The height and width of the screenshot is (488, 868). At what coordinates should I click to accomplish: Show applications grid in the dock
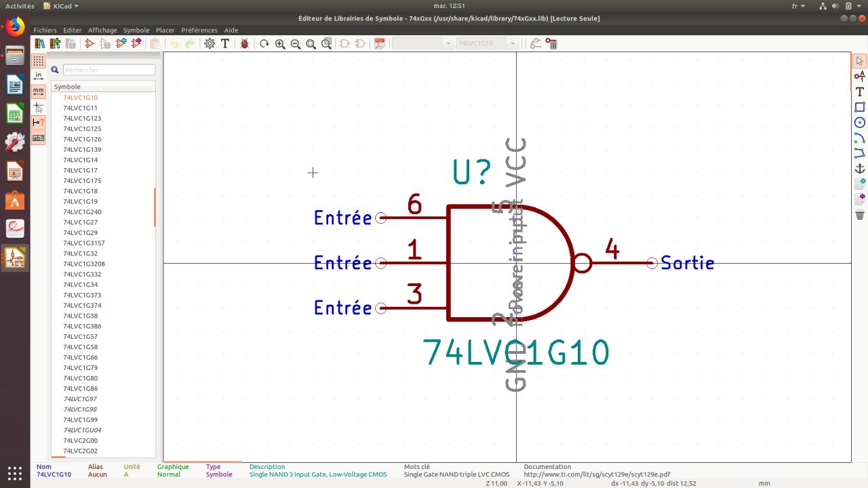[15, 472]
